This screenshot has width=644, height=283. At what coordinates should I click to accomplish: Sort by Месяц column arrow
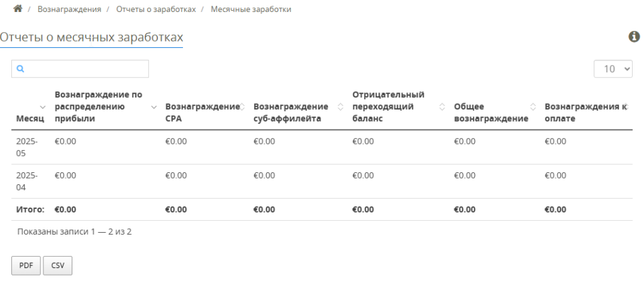(x=43, y=107)
